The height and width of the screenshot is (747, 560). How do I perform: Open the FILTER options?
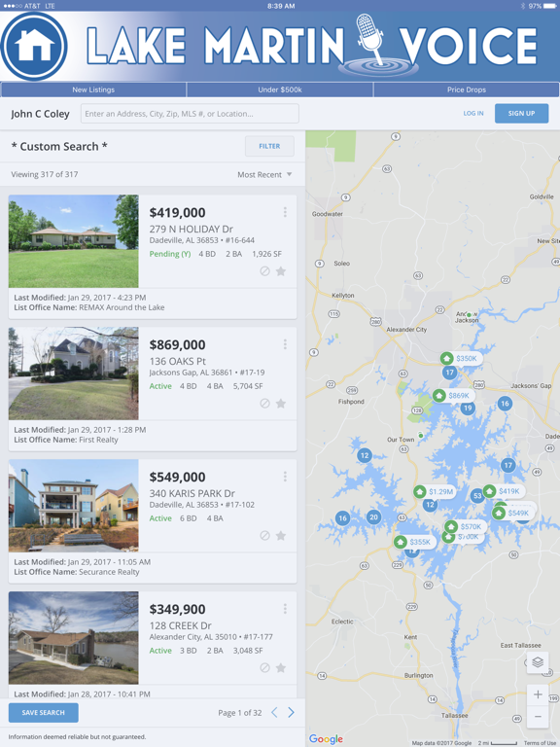tap(269, 146)
